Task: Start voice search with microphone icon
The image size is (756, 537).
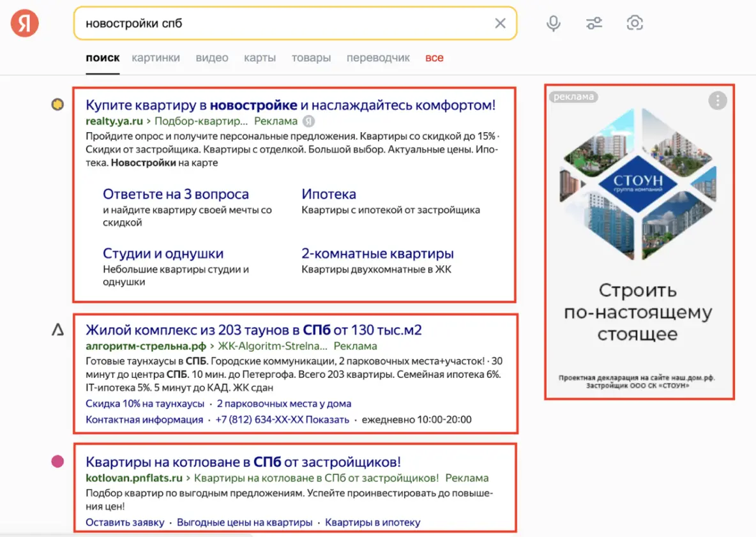Action: click(x=553, y=24)
